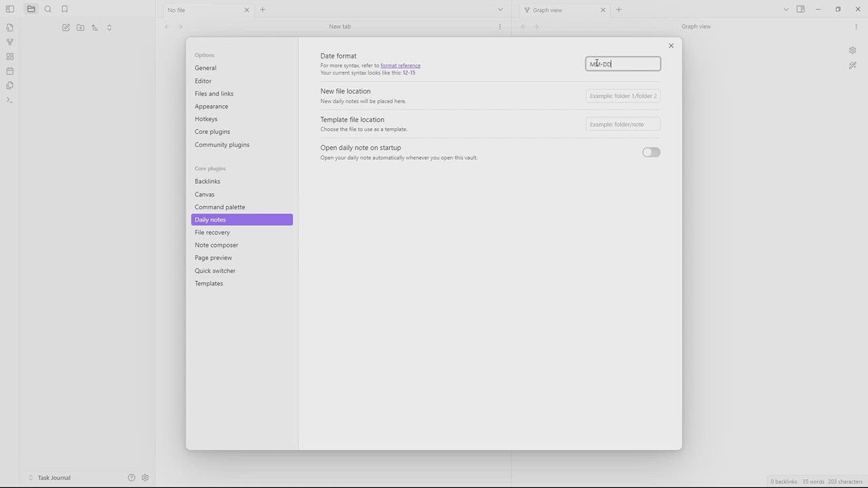Screen dimensions: 868x488
Task: Insert template using the ribbon icon
Action: tap(9, 85)
